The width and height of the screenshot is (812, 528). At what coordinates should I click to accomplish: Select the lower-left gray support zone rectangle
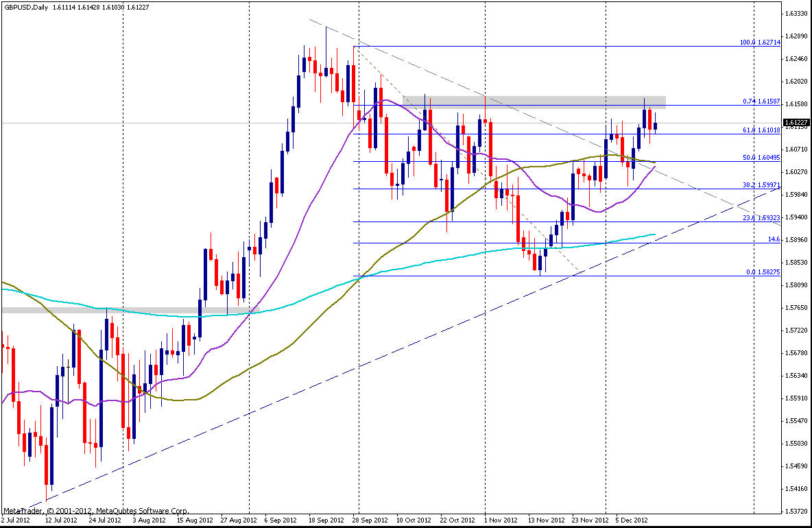[x=55, y=311]
